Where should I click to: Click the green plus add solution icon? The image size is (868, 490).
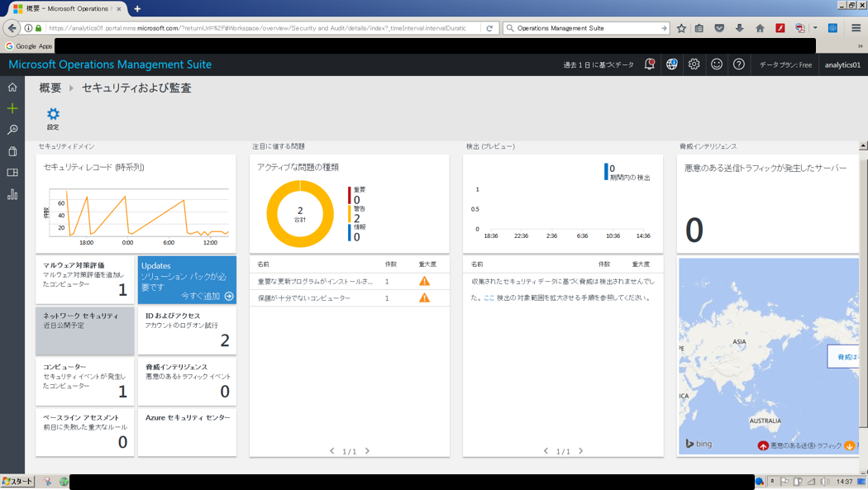[12, 108]
